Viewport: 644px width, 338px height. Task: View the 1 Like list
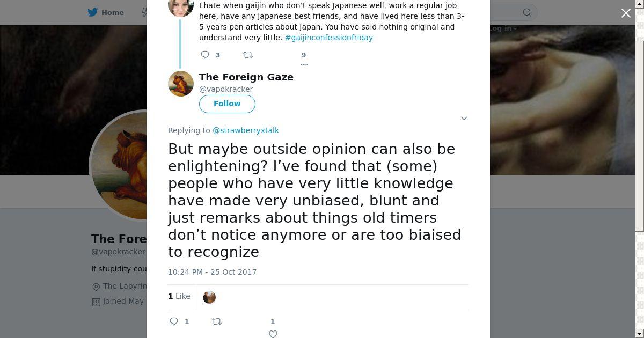(x=179, y=296)
